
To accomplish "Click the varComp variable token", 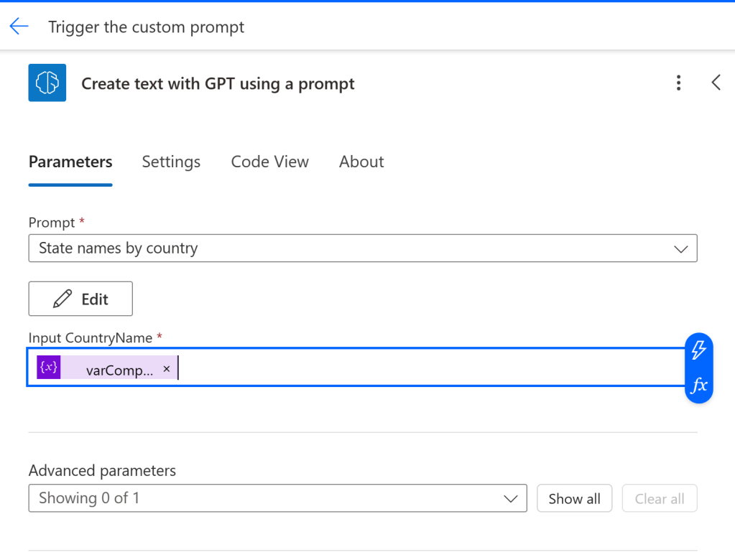I will (119, 370).
